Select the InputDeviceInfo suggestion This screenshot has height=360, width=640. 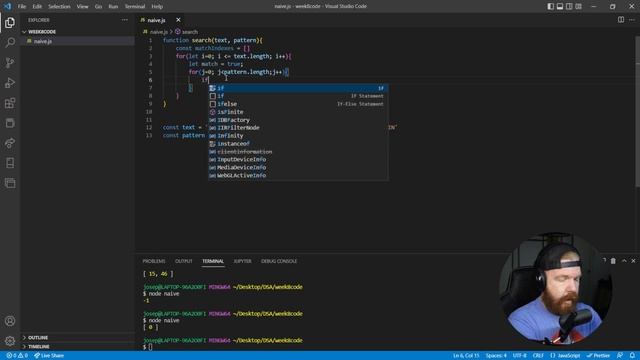(298, 160)
